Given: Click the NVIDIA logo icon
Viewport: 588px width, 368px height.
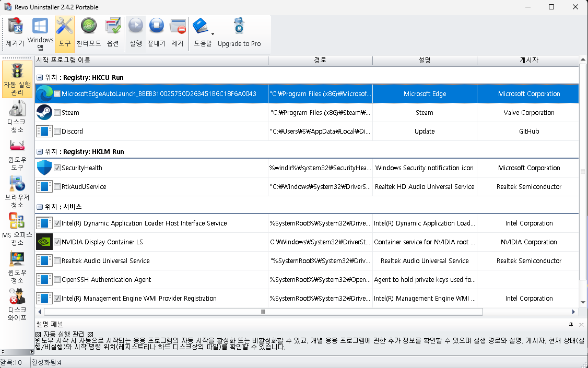Looking at the screenshot, I should pos(44,242).
